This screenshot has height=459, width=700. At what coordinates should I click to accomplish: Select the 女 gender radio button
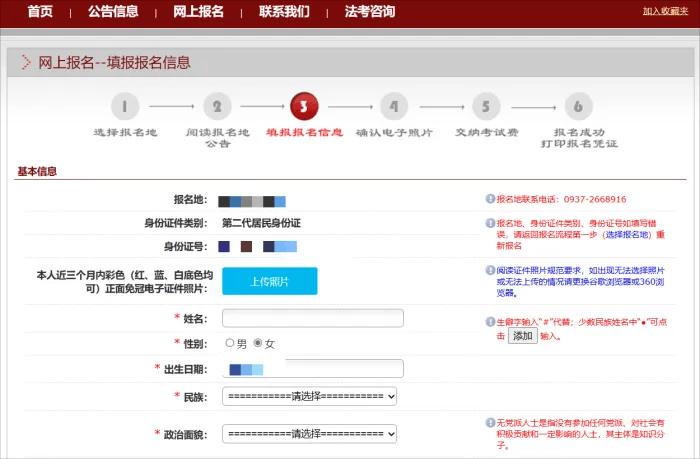pos(258,343)
